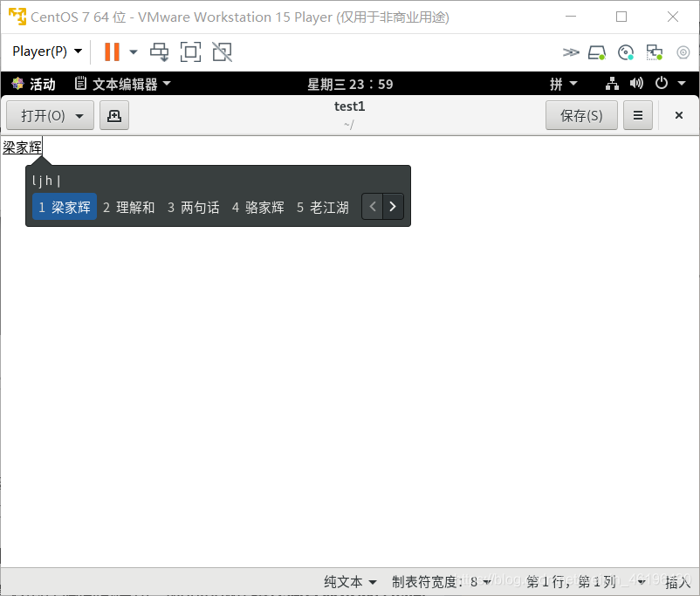The height and width of the screenshot is (596, 700).
Task: Go to next candidate page arrow
Action: pyautogui.click(x=393, y=206)
